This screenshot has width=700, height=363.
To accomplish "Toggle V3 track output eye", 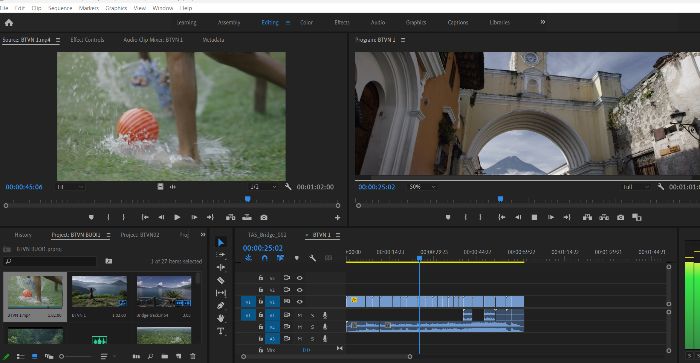I will click(300, 278).
